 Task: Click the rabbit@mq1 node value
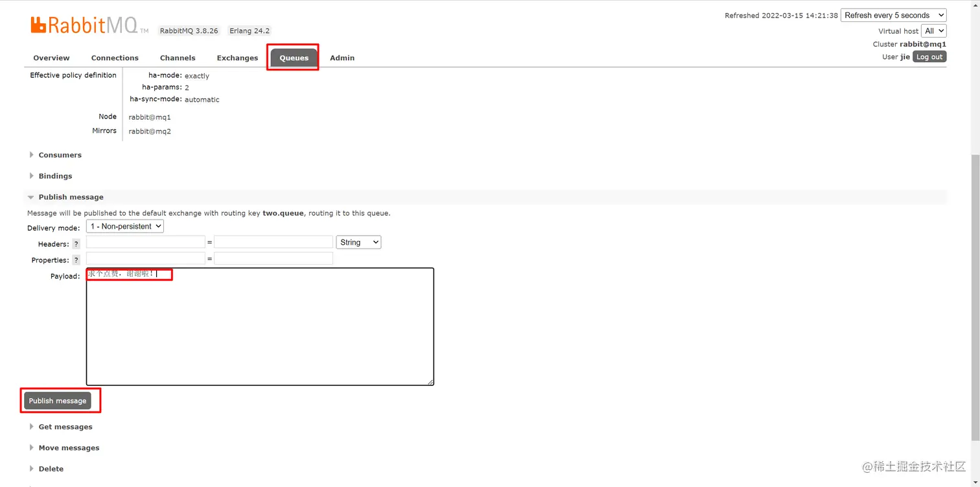tap(150, 117)
